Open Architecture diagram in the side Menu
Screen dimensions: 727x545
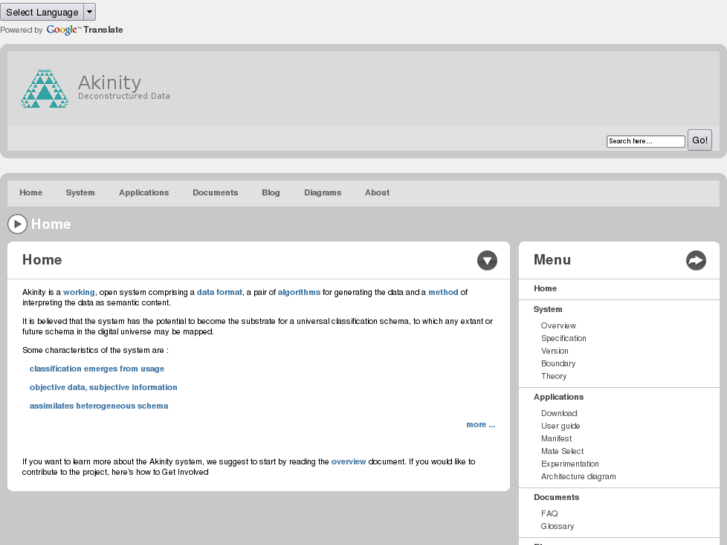579,476
